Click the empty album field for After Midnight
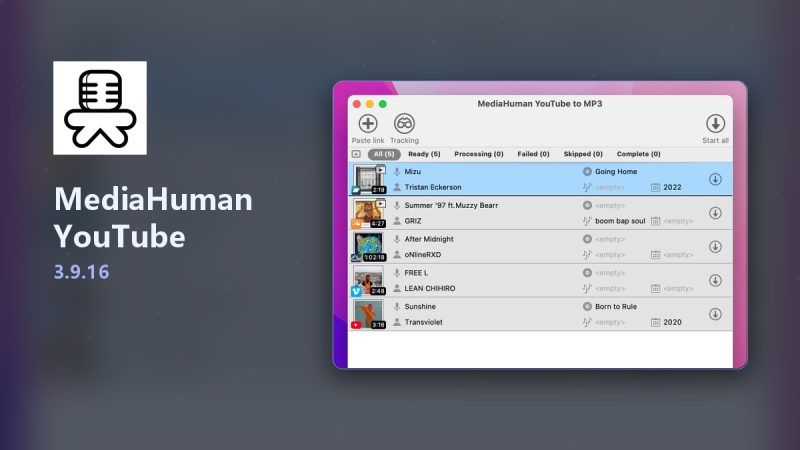This screenshot has width=800, height=450. [x=610, y=239]
